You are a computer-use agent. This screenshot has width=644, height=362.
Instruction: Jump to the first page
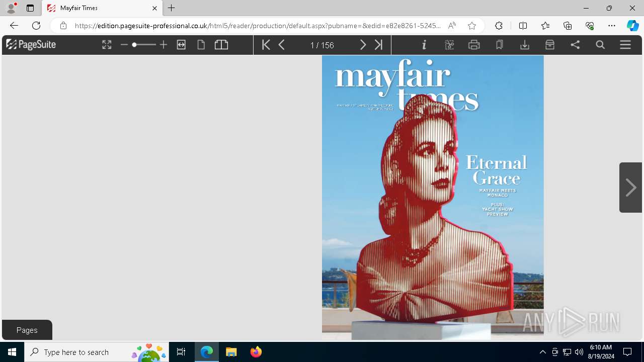click(x=266, y=45)
